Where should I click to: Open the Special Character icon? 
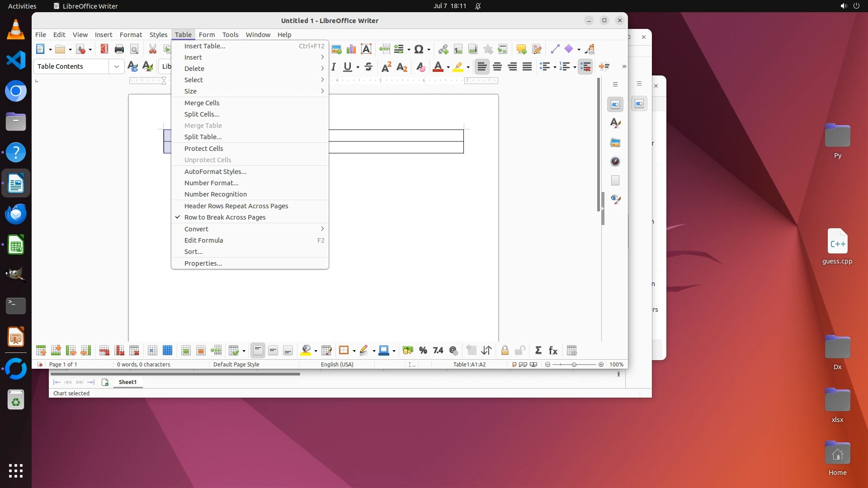419,49
